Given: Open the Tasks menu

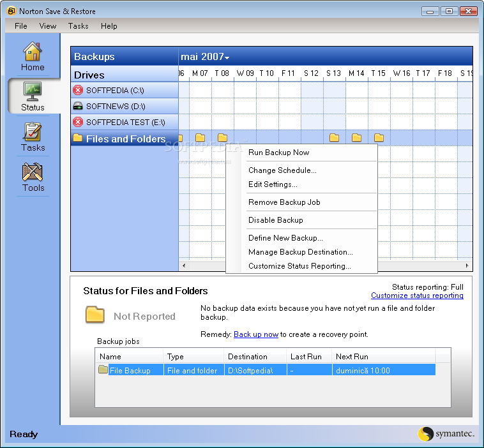Looking at the screenshot, I should [x=79, y=26].
